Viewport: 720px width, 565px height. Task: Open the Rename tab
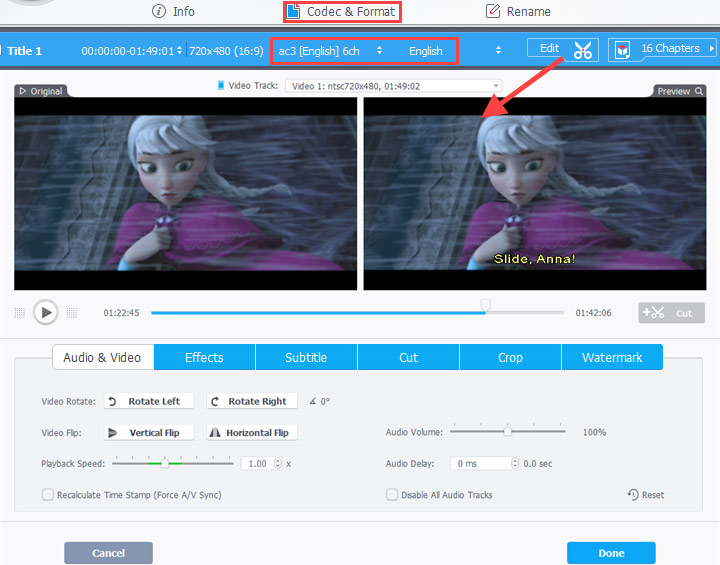(x=518, y=11)
